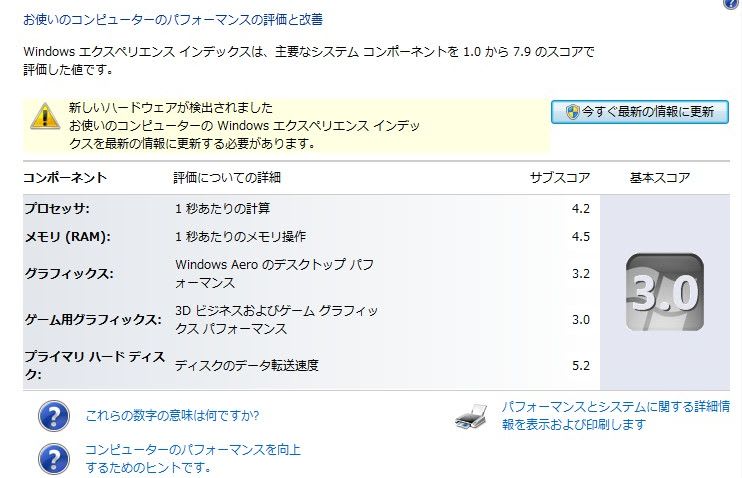Image resolution: width=742 pixels, height=478 pixels.
Task: Select the メモリ (RAM) row
Action: (x=311, y=237)
